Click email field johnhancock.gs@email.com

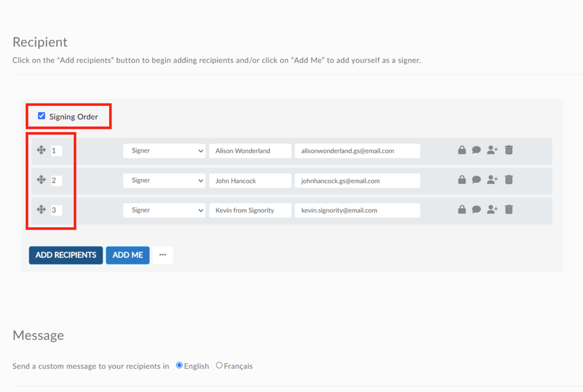click(357, 181)
